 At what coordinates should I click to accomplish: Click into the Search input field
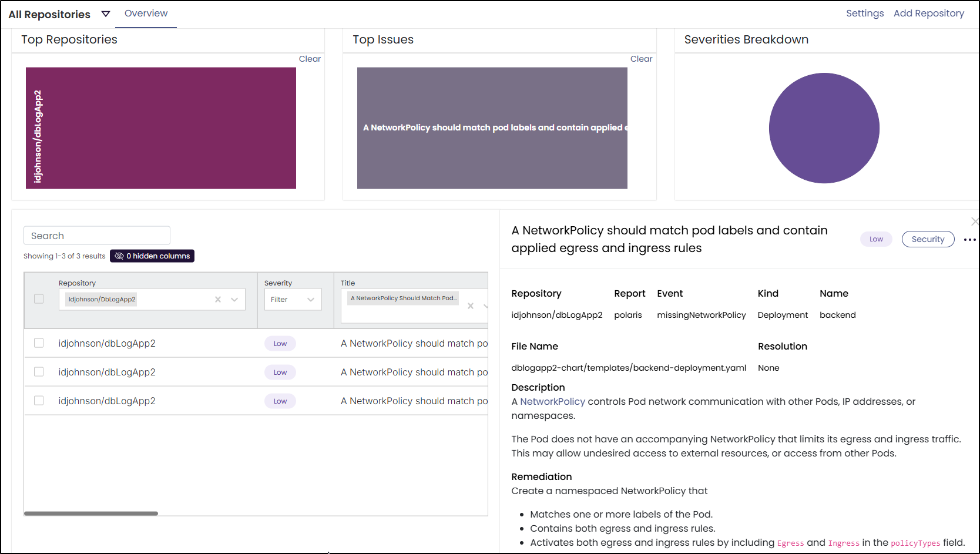click(97, 236)
